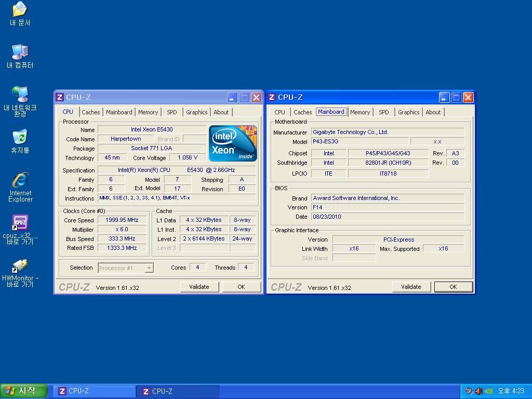Click the leftmost system tray icon

469,391
